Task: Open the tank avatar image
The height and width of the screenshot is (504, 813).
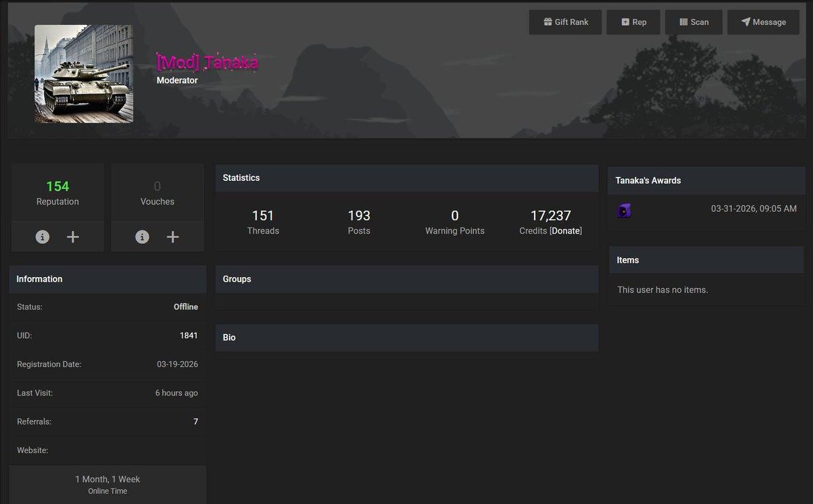Action: pyautogui.click(x=84, y=74)
